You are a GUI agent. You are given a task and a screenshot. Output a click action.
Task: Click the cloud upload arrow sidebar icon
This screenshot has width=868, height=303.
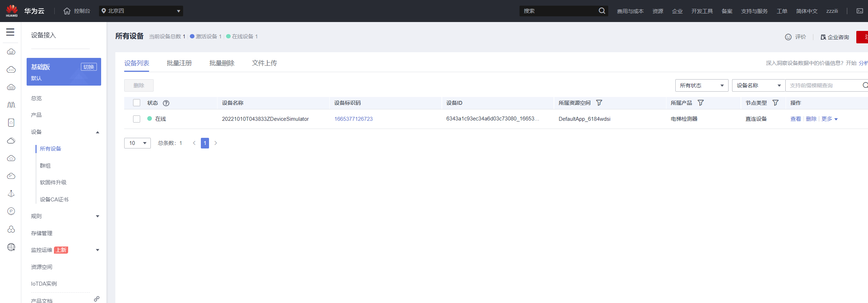point(11,158)
